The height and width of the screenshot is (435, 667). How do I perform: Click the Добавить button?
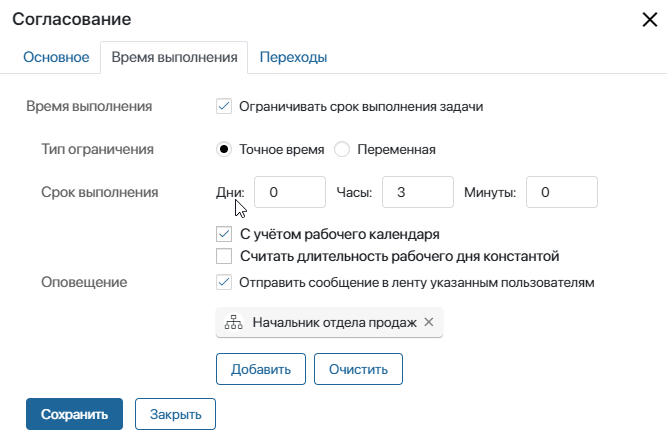261,369
